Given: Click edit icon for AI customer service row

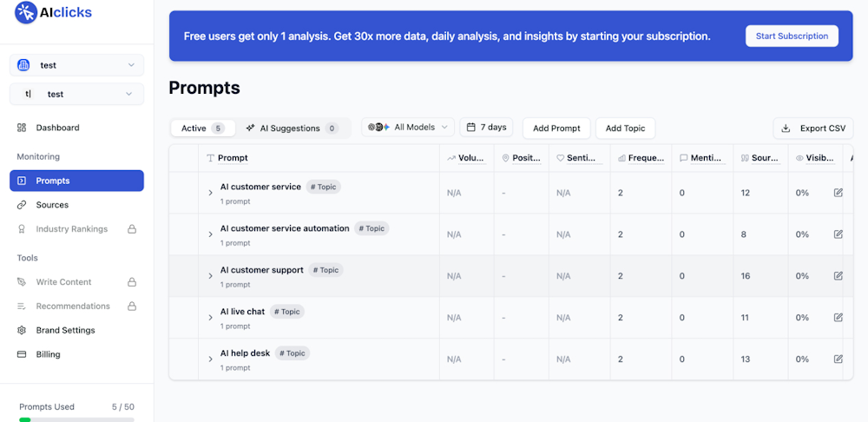Looking at the screenshot, I should click(x=838, y=193).
